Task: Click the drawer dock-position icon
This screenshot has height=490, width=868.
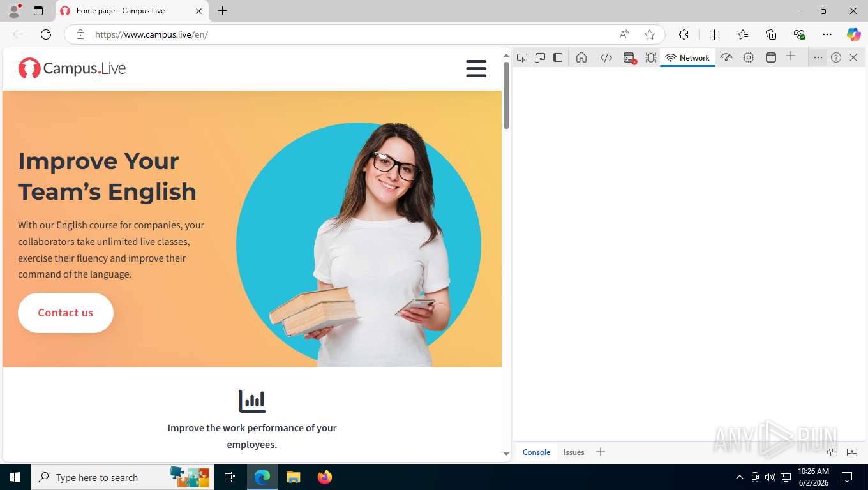Action: click(x=832, y=452)
